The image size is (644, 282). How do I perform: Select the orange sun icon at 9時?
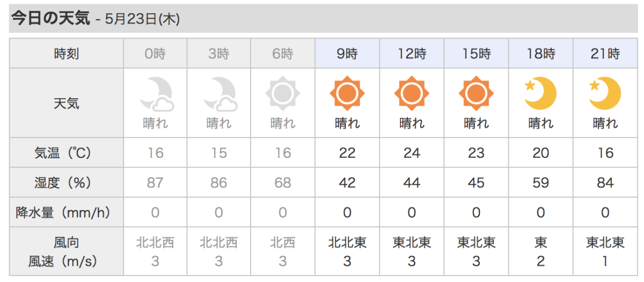click(347, 94)
